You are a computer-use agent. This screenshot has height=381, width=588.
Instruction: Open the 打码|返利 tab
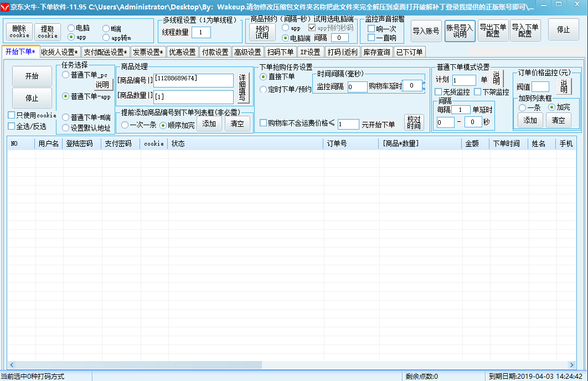(342, 52)
